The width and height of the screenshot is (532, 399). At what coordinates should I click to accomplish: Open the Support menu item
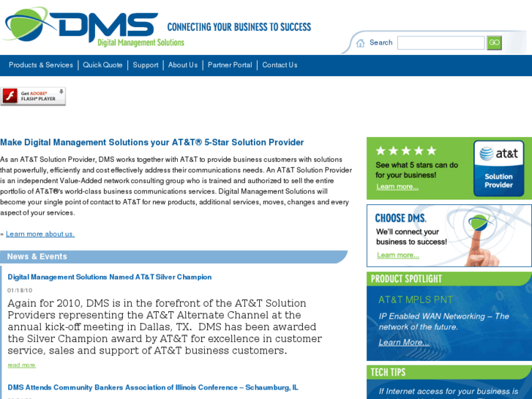click(x=146, y=65)
